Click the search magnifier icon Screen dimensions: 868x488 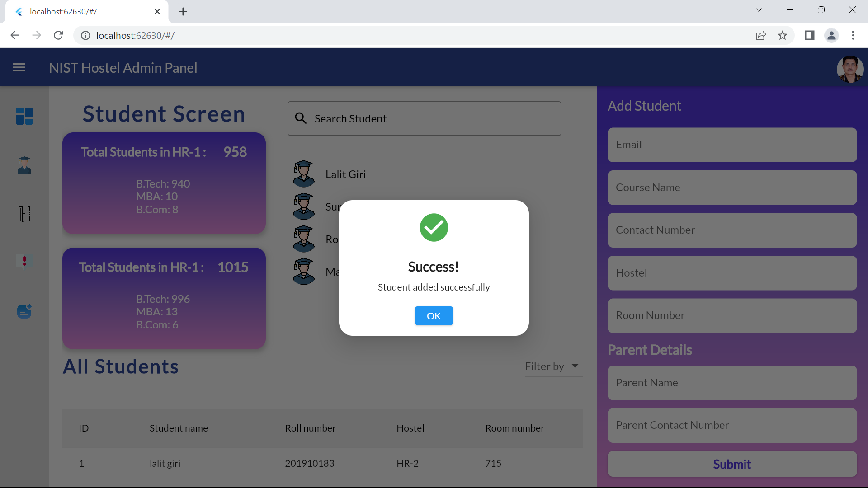click(301, 118)
